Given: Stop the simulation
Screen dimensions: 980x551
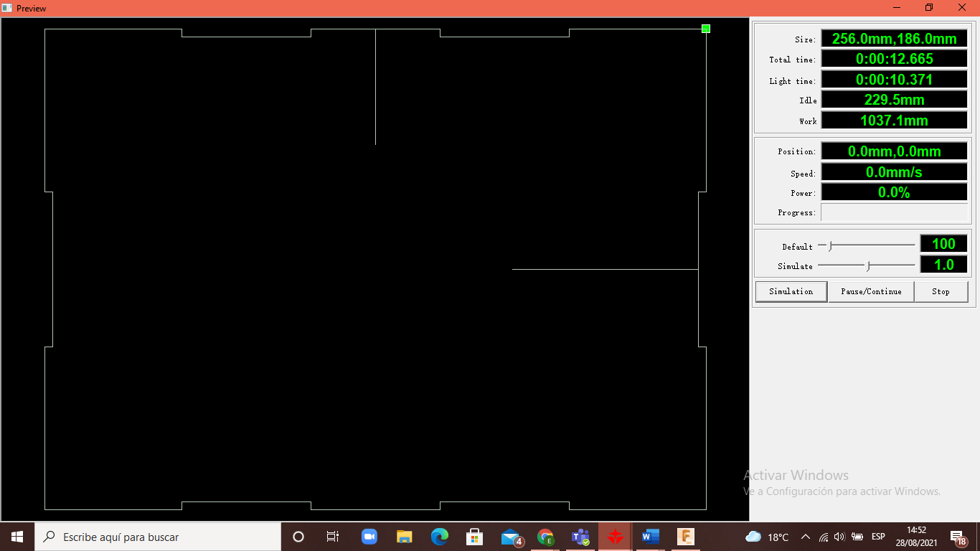Looking at the screenshot, I should tap(941, 291).
